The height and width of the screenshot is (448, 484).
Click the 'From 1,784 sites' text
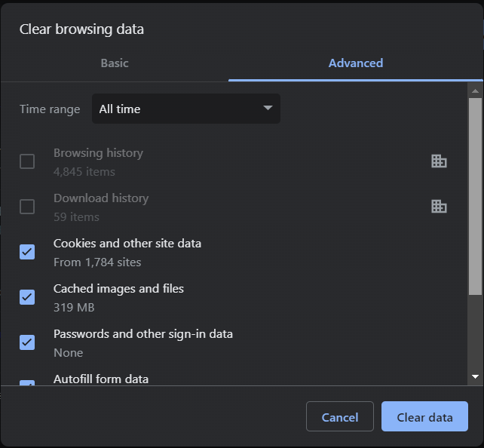pos(97,262)
